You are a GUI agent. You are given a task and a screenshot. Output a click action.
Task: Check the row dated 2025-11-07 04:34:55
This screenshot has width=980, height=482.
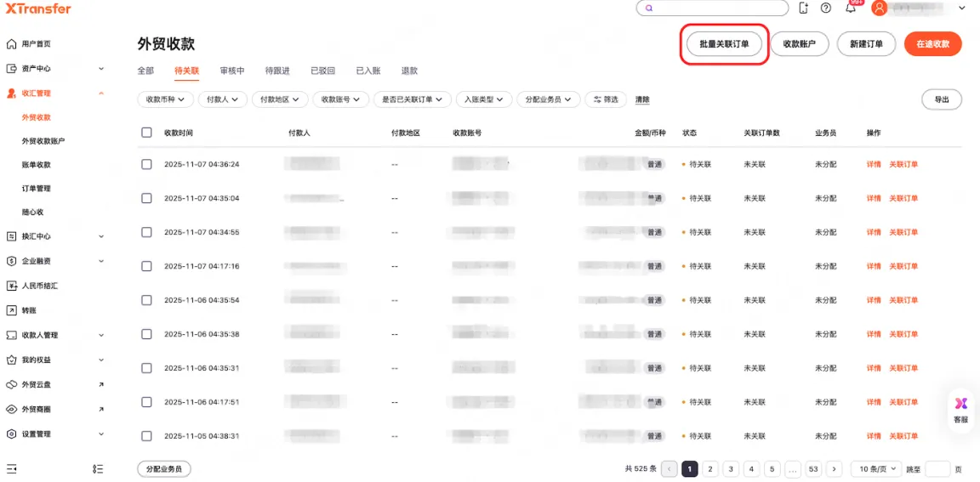point(147,231)
